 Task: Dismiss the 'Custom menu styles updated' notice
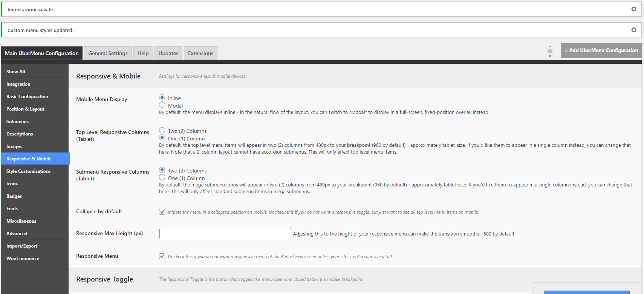pyautogui.click(x=633, y=30)
